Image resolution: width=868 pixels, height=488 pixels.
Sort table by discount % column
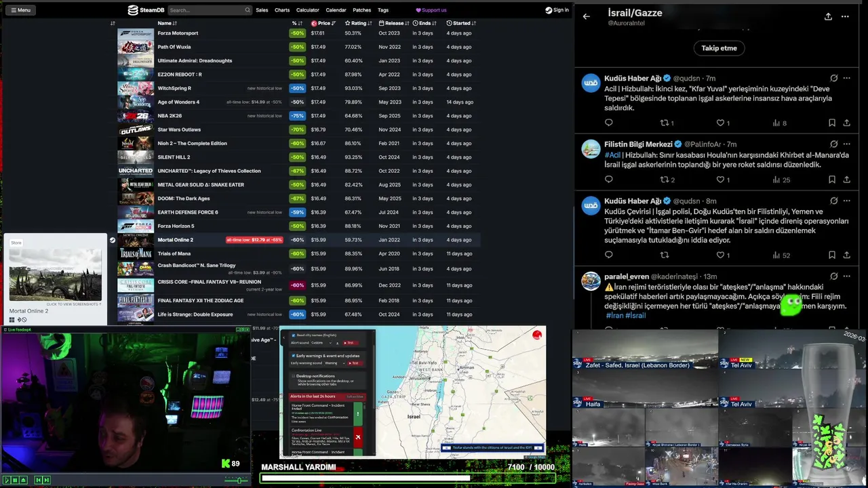pos(296,23)
